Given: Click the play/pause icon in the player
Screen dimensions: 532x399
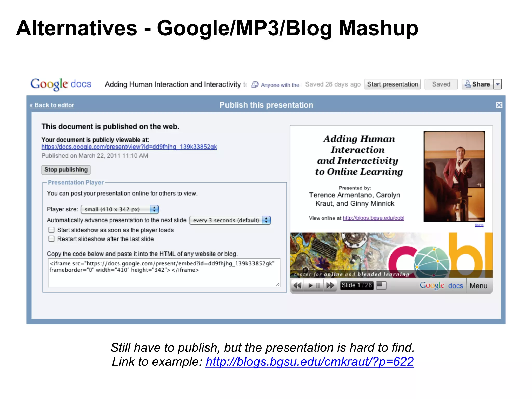Looking at the screenshot, I should [x=314, y=285].
